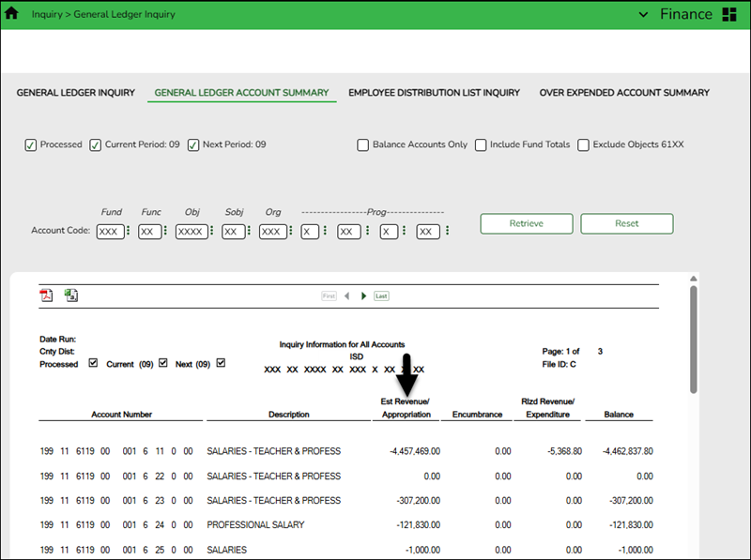Open the applications grid beside Finance
The image size is (751, 560).
pyautogui.click(x=730, y=14)
